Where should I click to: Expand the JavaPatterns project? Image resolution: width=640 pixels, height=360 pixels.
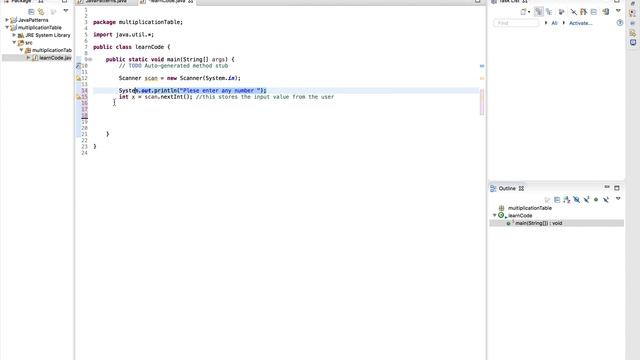click(x=7, y=20)
